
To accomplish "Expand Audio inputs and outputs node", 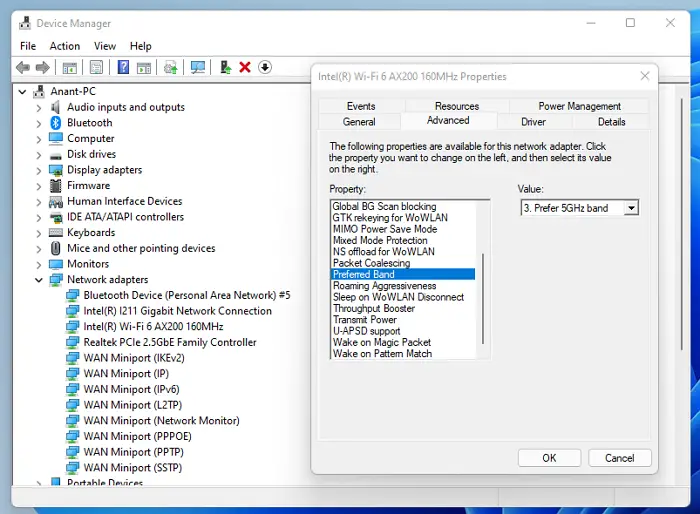I will pos(39,108).
